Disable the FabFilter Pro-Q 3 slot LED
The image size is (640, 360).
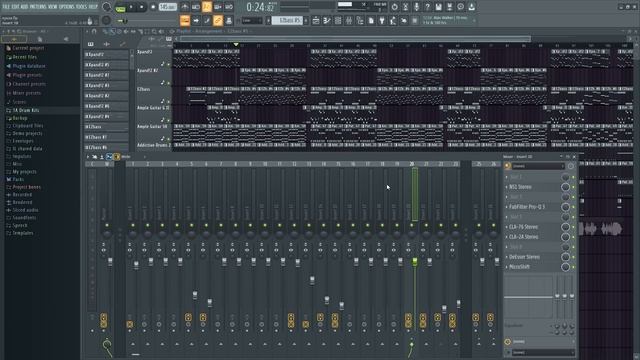pos(573,207)
